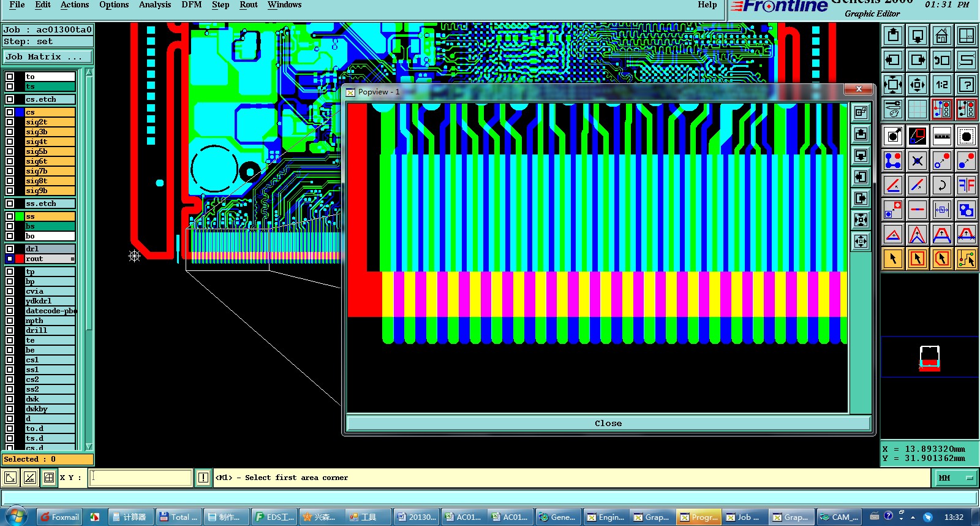Click the taskbar clock showing 13:32
The height and width of the screenshot is (526, 980).
[x=954, y=517]
